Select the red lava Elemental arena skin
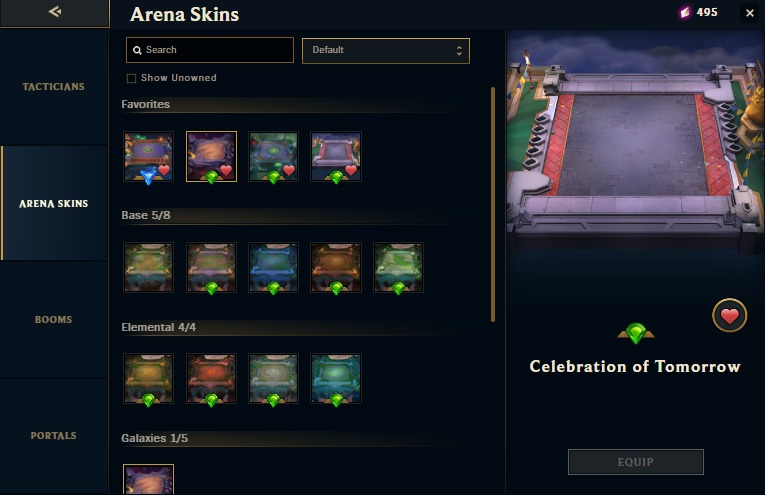The height and width of the screenshot is (495, 765). pos(211,378)
